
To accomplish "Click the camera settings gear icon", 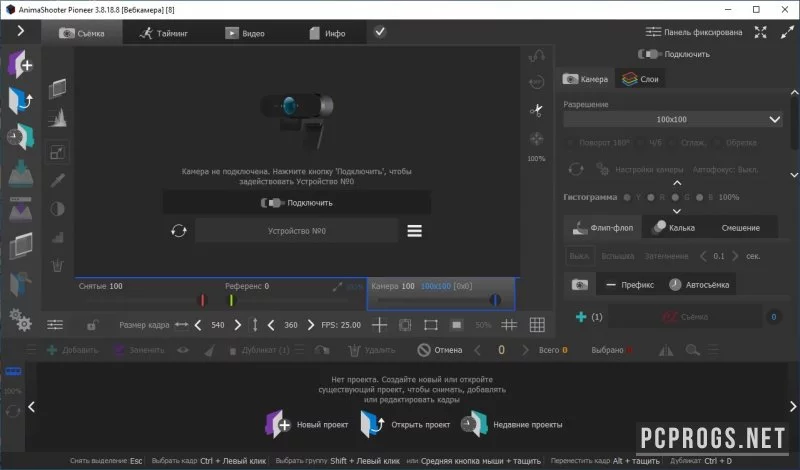I will (x=603, y=169).
